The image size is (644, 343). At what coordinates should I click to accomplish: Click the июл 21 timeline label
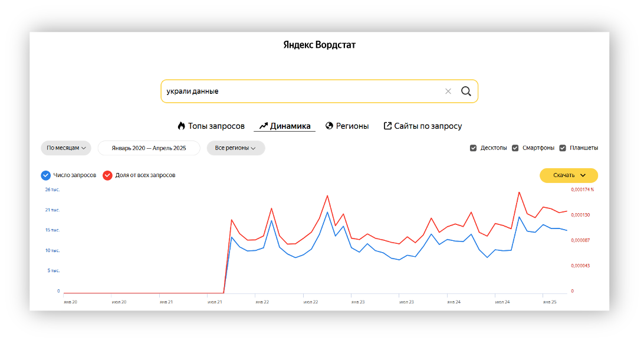coord(215,302)
